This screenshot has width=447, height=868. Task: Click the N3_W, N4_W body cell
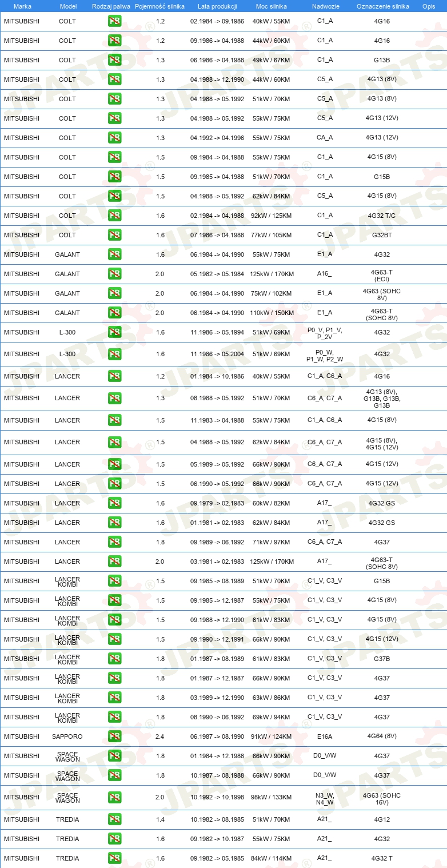325,799
